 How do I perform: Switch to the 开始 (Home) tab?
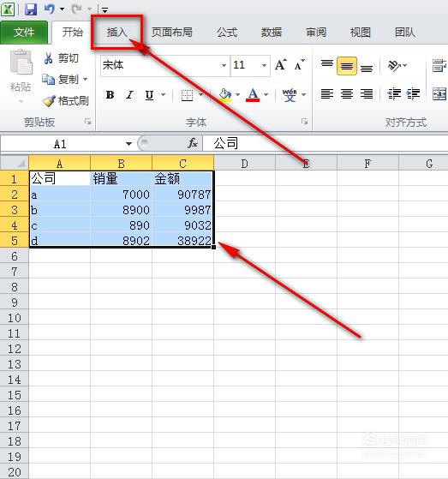tap(72, 33)
